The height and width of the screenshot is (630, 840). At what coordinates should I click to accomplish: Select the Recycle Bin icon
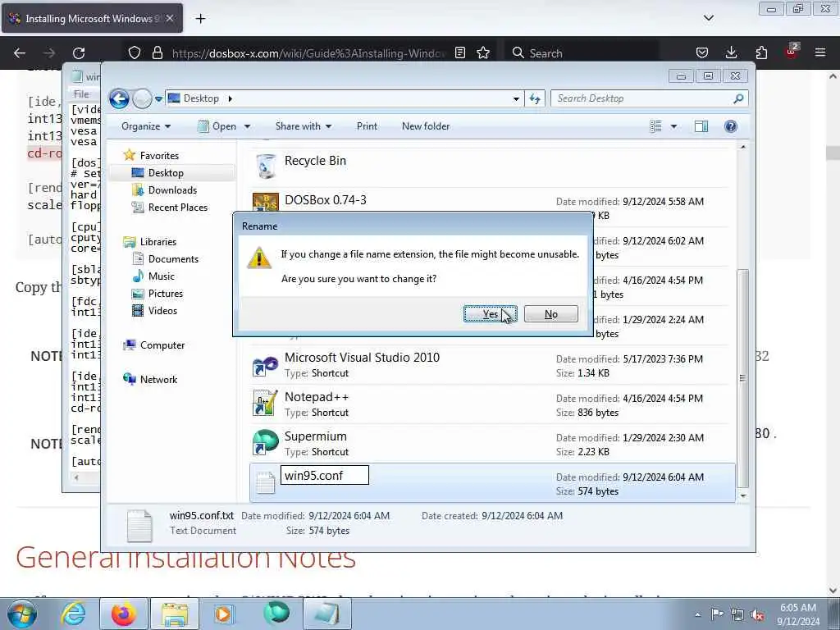(x=265, y=166)
